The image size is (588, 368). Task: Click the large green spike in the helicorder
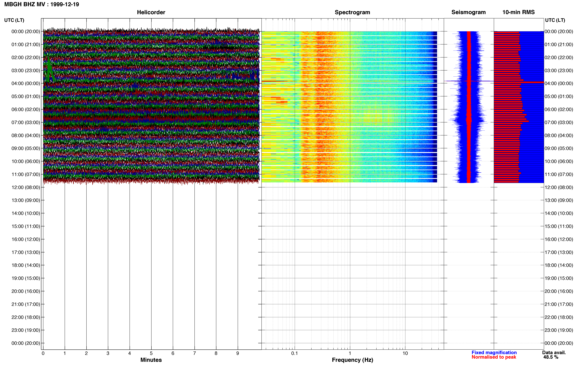49,70
